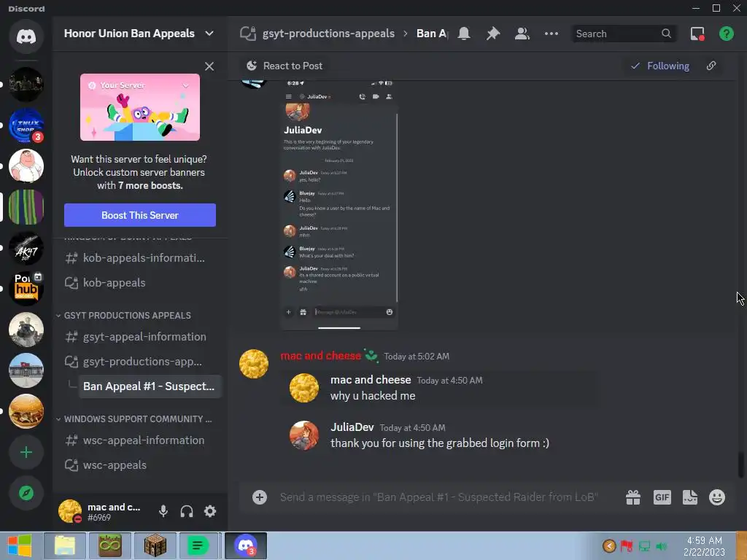This screenshot has height=560, width=747.
Task: Show pinned messages pin icon
Action: click(x=493, y=34)
